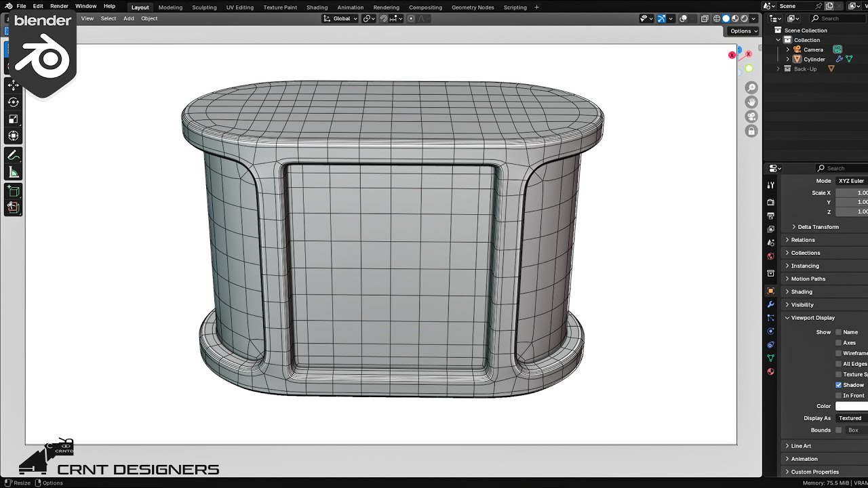Select the Transform tool

14,136
